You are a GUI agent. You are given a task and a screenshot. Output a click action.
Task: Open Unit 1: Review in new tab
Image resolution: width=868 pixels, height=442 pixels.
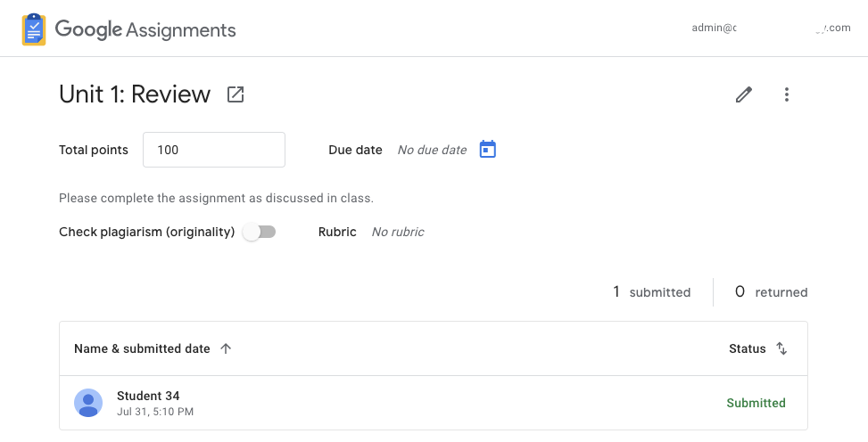tap(236, 94)
